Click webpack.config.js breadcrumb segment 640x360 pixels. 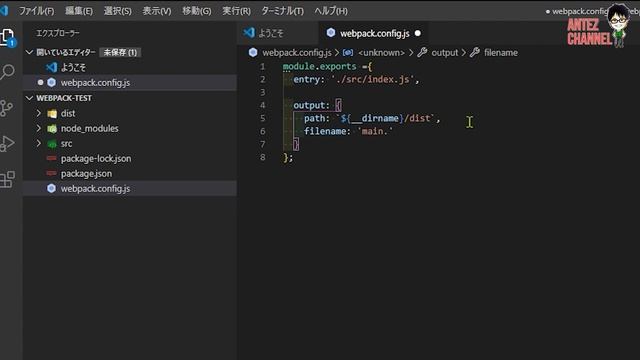tap(297, 53)
